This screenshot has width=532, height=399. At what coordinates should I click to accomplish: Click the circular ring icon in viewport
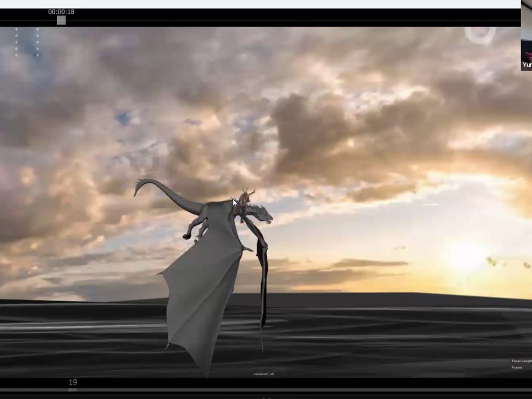pyautogui.click(x=480, y=35)
